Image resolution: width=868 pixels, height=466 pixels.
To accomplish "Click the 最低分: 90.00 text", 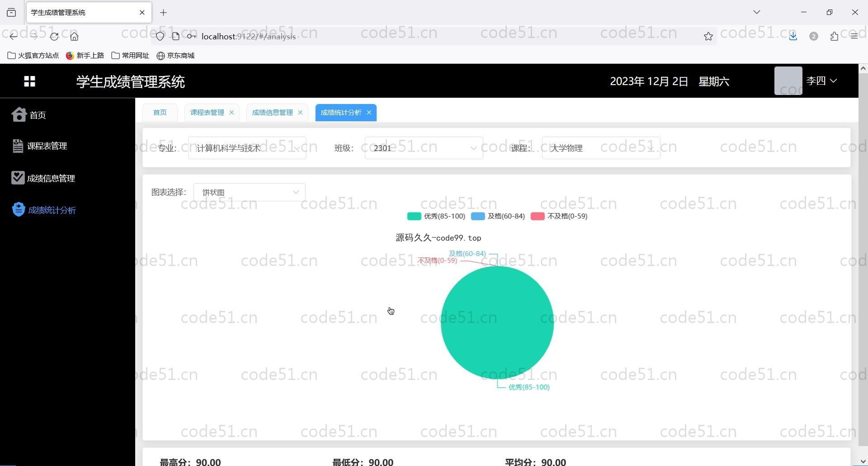I will (x=363, y=462).
